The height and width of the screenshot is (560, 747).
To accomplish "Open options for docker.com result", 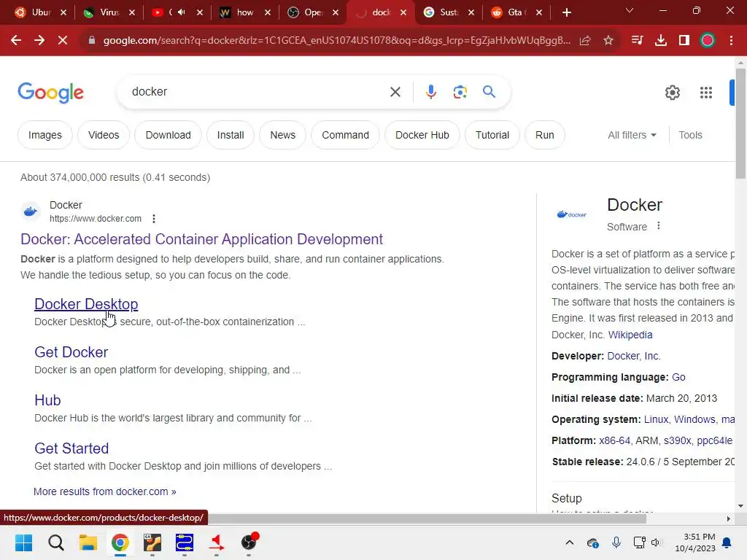I will click(153, 219).
